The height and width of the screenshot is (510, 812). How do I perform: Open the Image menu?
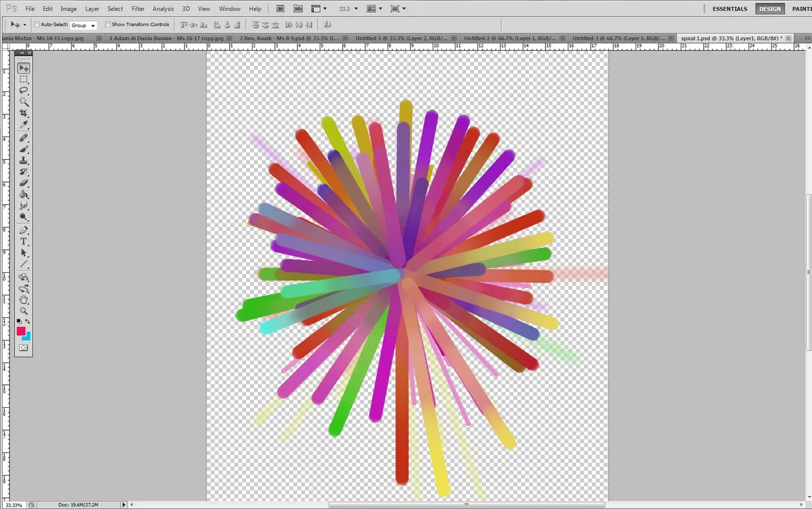point(69,9)
